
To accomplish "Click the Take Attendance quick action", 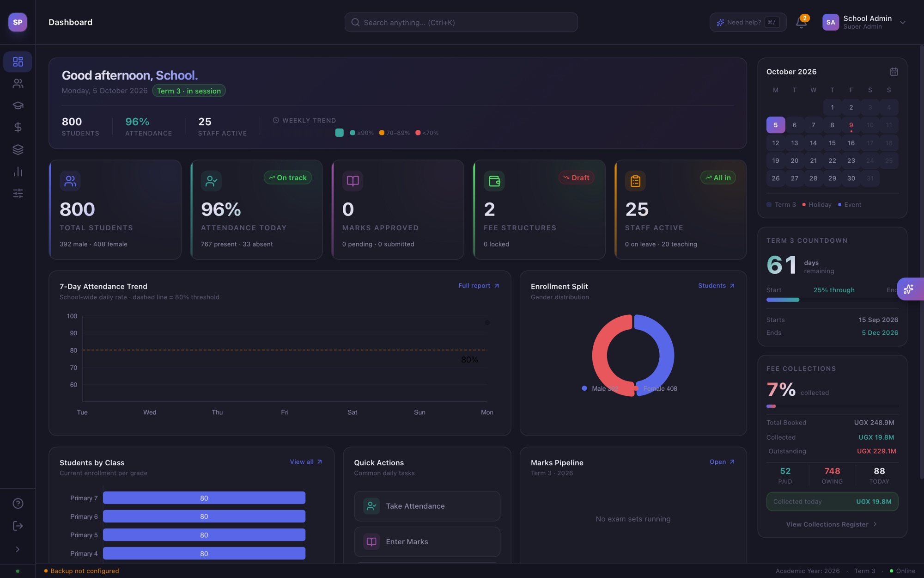I will point(427,506).
